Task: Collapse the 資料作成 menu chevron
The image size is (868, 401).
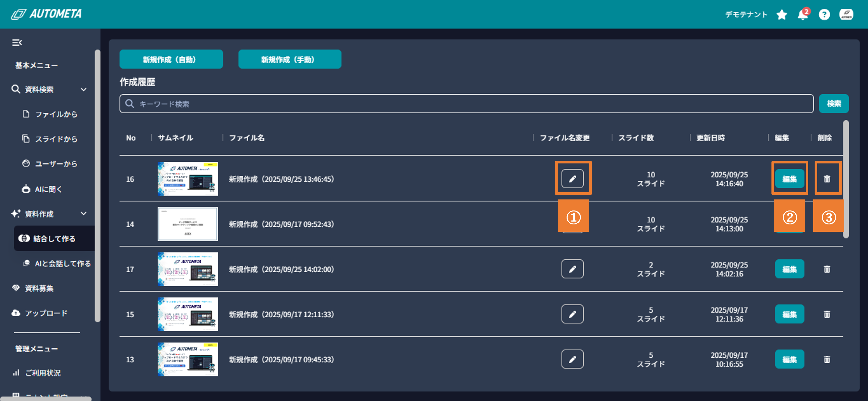Action: tap(84, 213)
